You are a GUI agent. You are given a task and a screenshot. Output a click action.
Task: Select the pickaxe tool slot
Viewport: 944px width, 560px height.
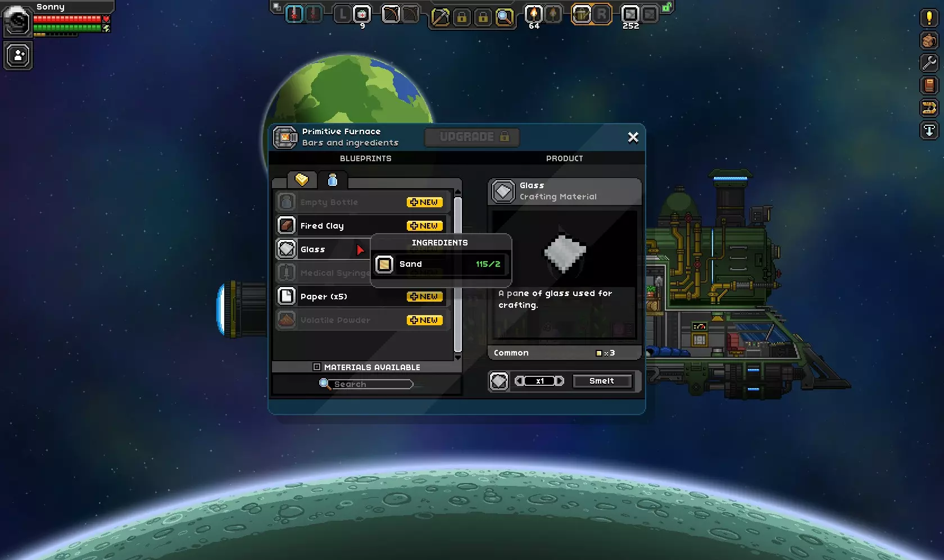tap(440, 17)
